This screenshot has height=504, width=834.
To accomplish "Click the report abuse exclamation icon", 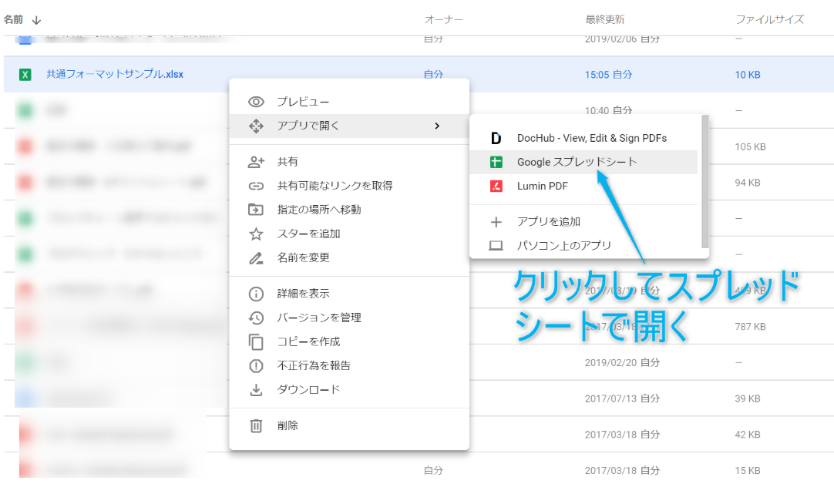I will tap(256, 366).
